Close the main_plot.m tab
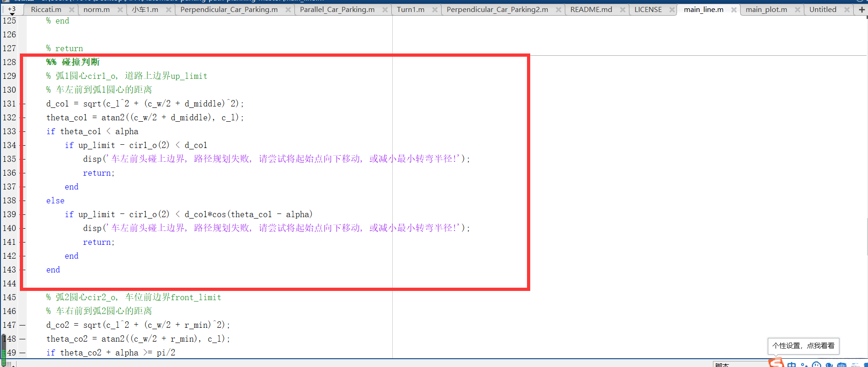This screenshot has height=367, width=868. (x=797, y=10)
